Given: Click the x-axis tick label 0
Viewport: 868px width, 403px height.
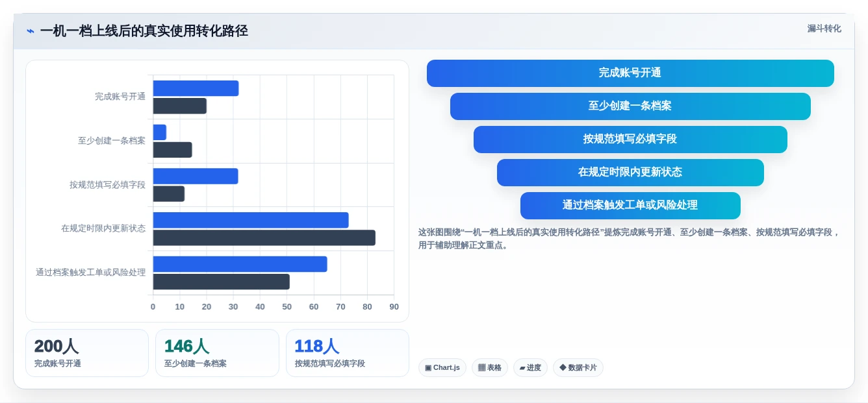Looking at the screenshot, I should pyautogui.click(x=153, y=307).
